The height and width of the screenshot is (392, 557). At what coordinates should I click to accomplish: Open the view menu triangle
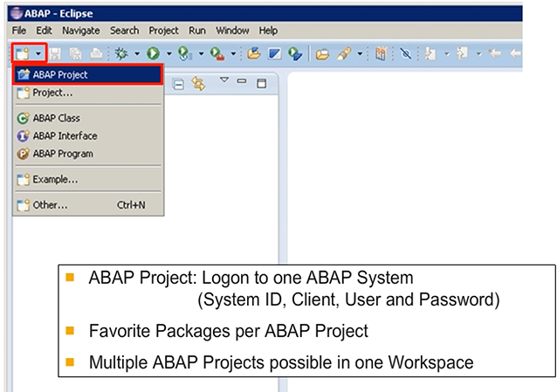click(223, 81)
